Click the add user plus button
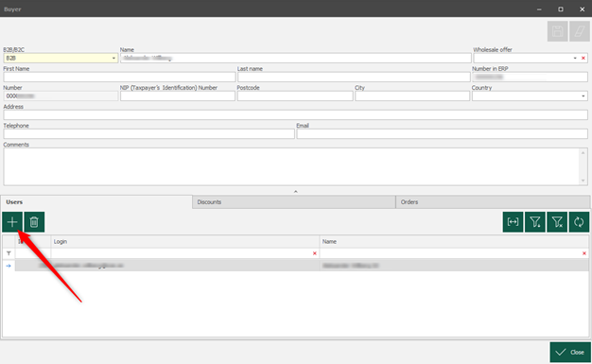This screenshot has width=592, height=364. click(x=12, y=222)
